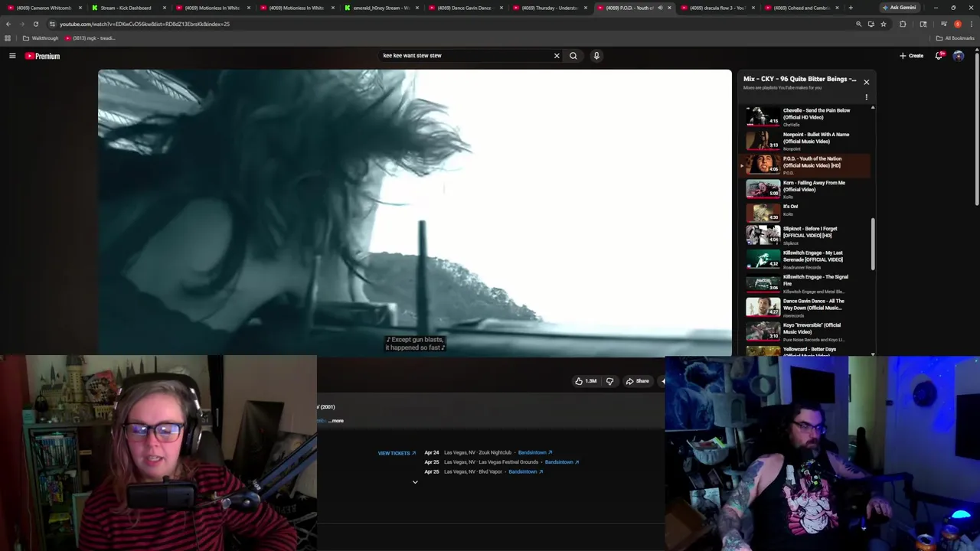Switch to Thursday - Understanding tab
Viewport: 980px width, 551px height.
pyautogui.click(x=547, y=8)
